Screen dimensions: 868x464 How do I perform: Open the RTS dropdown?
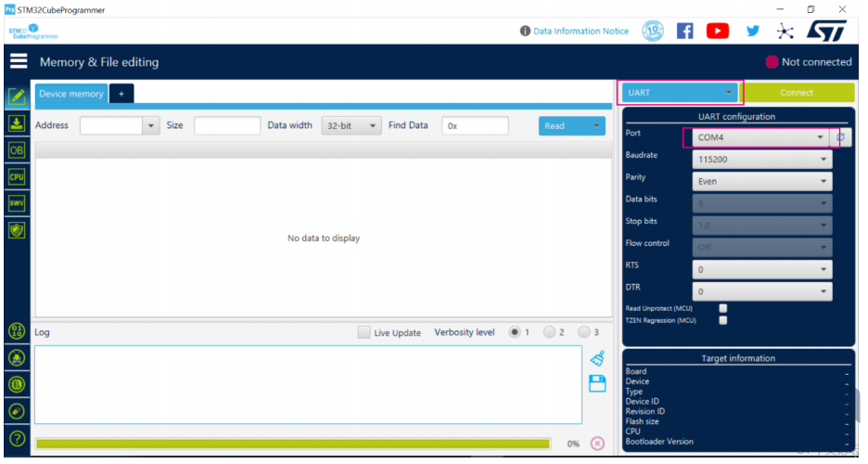[x=761, y=270]
